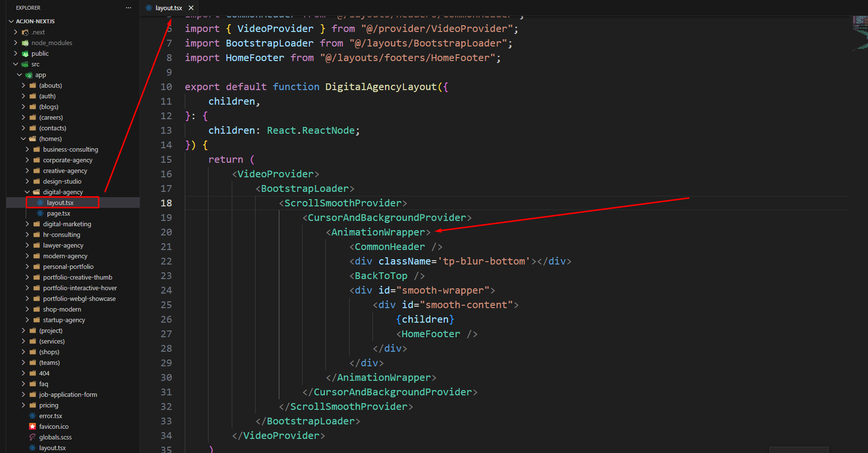
Task: Click the .next folder icon
Action: [x=25, y=32]
